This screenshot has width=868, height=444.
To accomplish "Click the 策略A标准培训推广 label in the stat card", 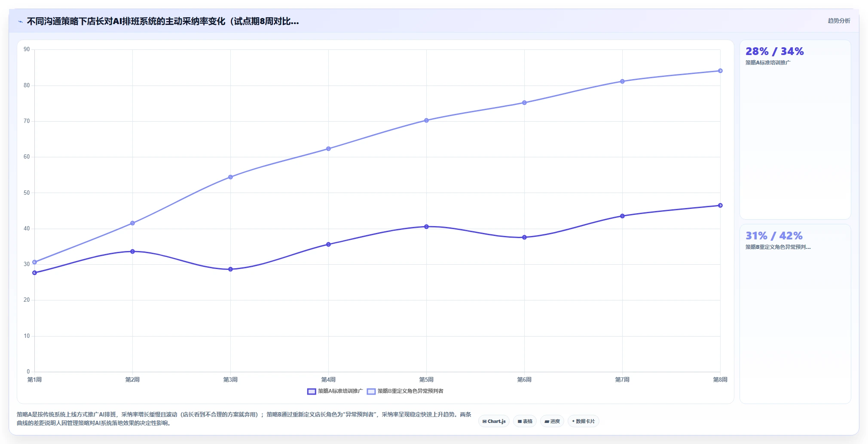I will [768, 63].
